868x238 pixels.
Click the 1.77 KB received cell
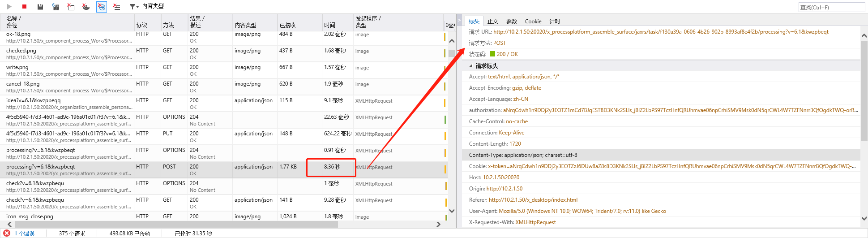[288, 167]
